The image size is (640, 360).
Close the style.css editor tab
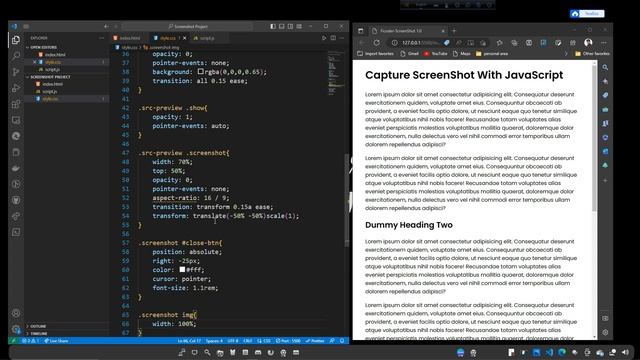pos(184,38)
